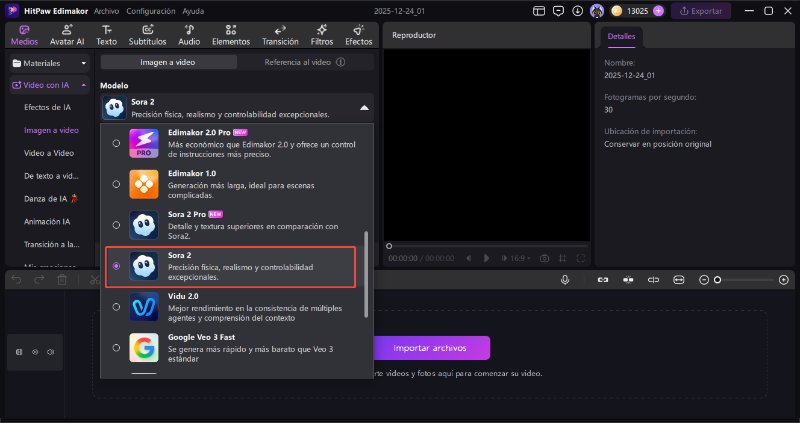Open the Avatar AI tool

tap(68, 34)
